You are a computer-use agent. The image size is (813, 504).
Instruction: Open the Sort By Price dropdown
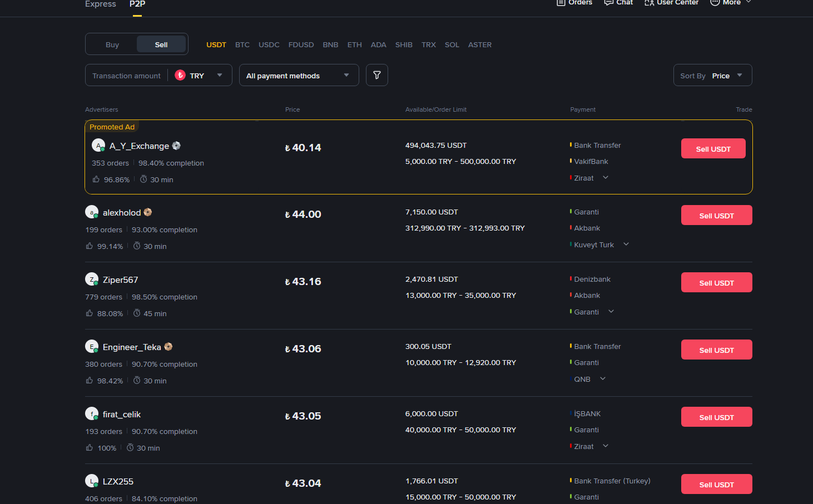[712, 74]
